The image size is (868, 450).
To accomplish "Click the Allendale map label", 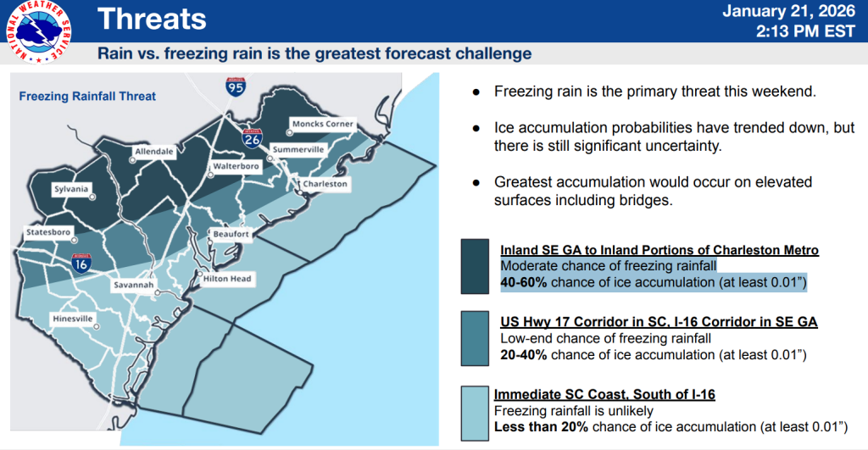I will point(153,152).
